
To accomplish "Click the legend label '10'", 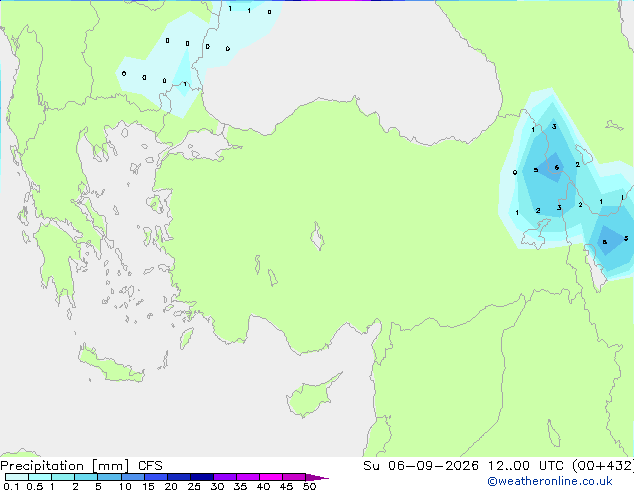I will tap(125, 486).
